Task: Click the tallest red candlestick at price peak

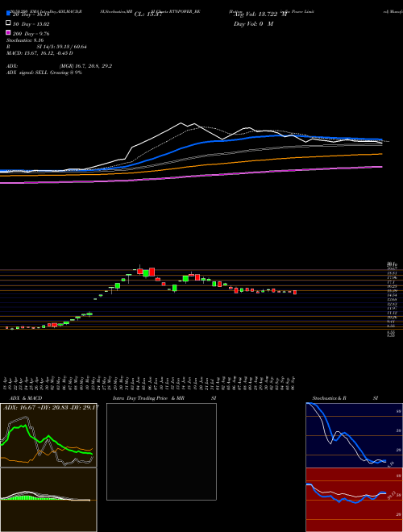Action: (x=152, y=272)
